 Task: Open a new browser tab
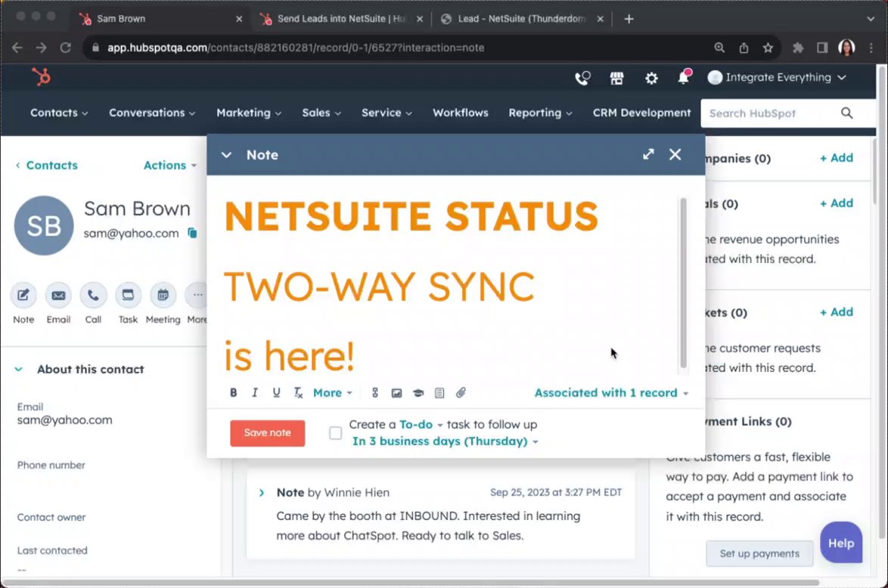click(629, 19)
